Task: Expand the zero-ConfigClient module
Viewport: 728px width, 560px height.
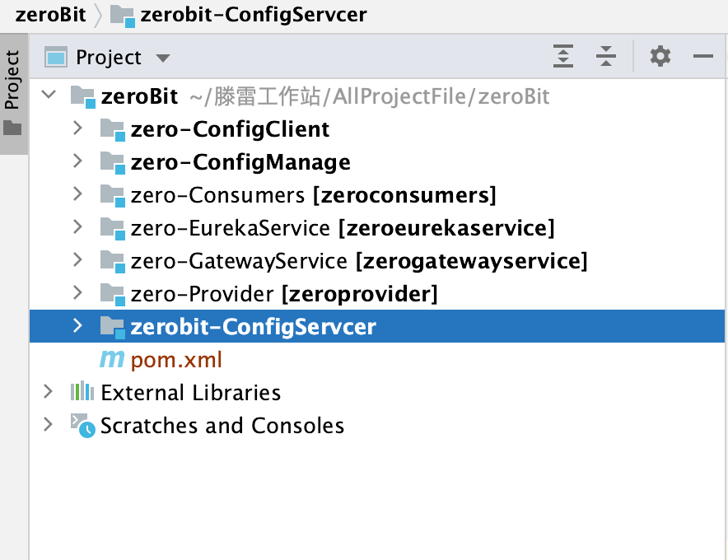Action: click(x=77, y=128)
